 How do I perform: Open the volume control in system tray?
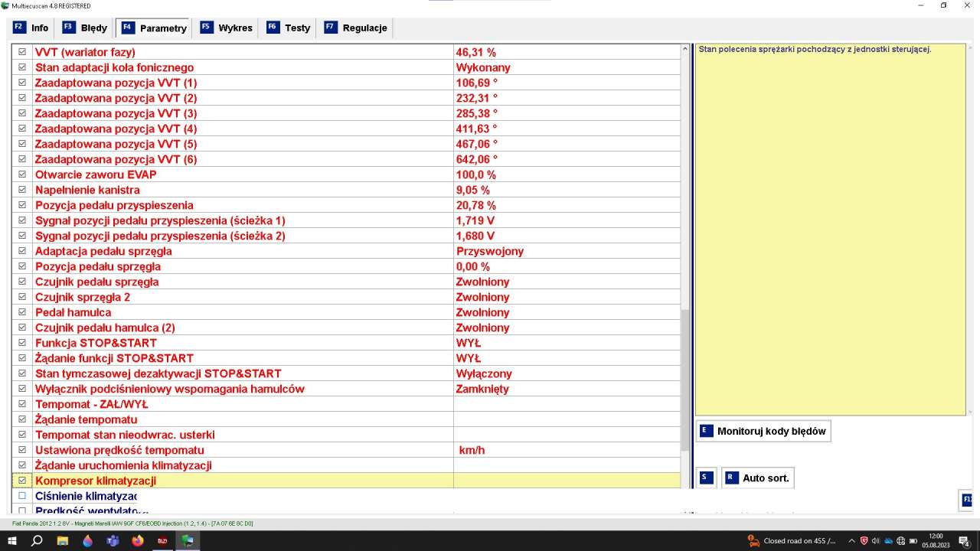tap(876, 541)
